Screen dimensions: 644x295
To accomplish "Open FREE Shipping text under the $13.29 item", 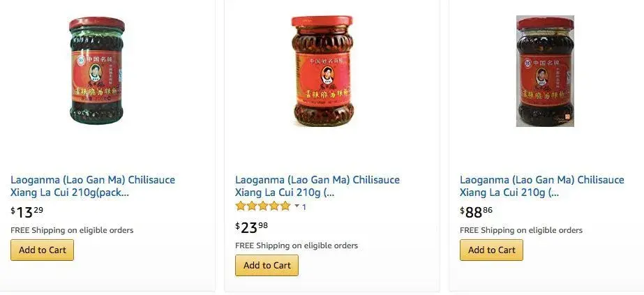I will tap(72, 230).
